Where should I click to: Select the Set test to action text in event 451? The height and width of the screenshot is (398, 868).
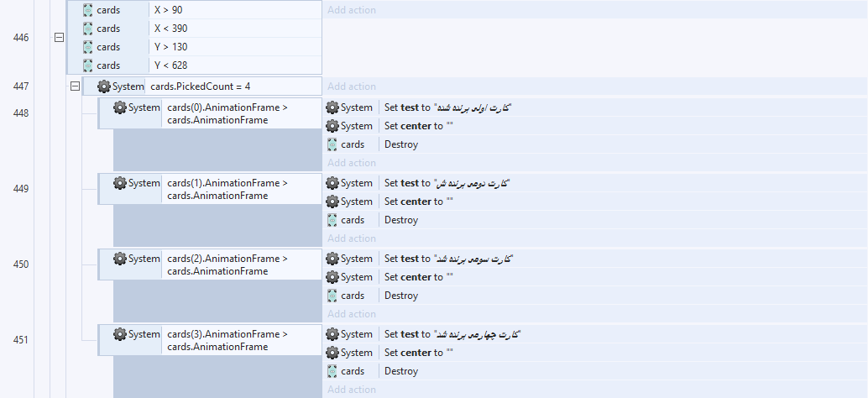pyautogui.click(x=452, y=334)
